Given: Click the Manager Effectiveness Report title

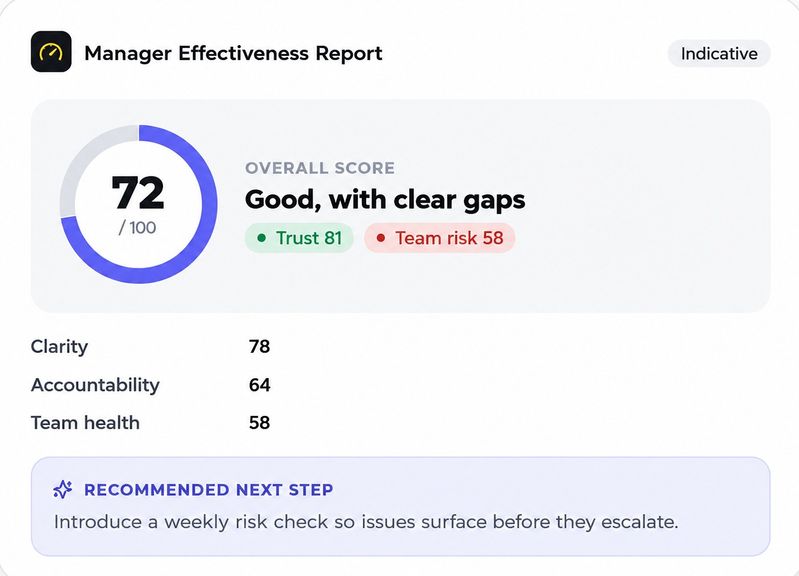Looking at the screenshot, I should click(233, 53).
